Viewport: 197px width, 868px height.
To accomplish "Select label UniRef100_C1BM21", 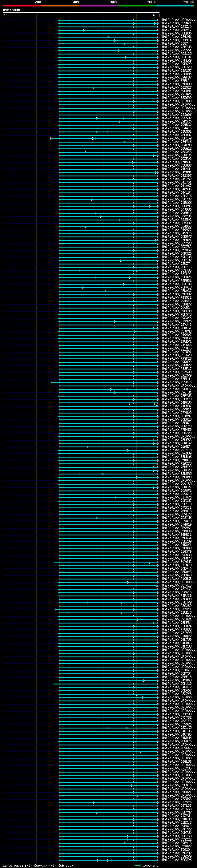I will (177, 792).
